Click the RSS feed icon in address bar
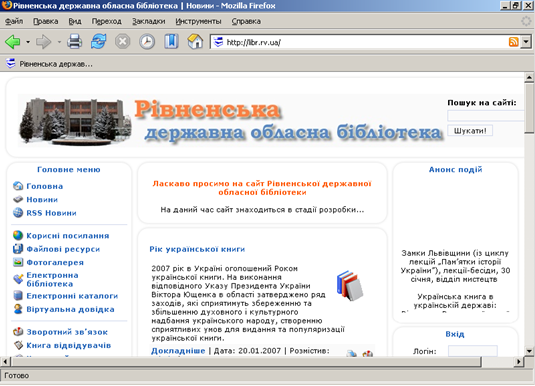This screenshot has height=386, width=535. [514, 42]
